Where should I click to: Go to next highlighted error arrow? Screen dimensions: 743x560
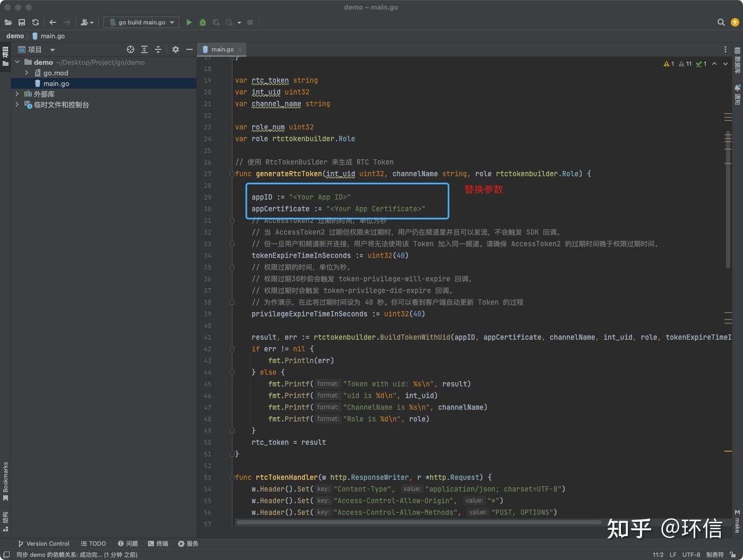pos(725,64)
